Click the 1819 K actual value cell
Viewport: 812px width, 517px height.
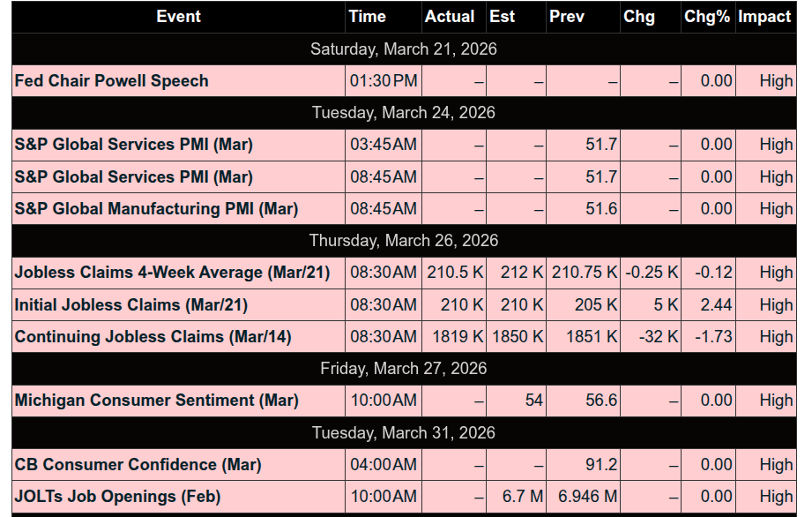click(x=454, y=337)
